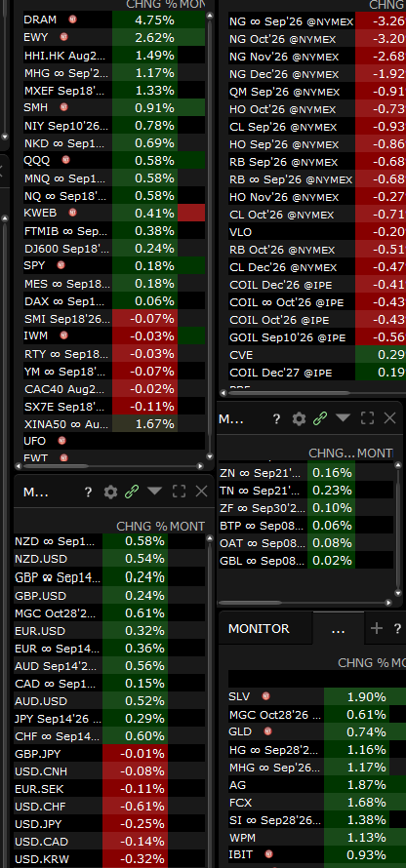Click the settings gear in the currency panel
The width and height of the screenshot is (406, 868).
point(111,492)
